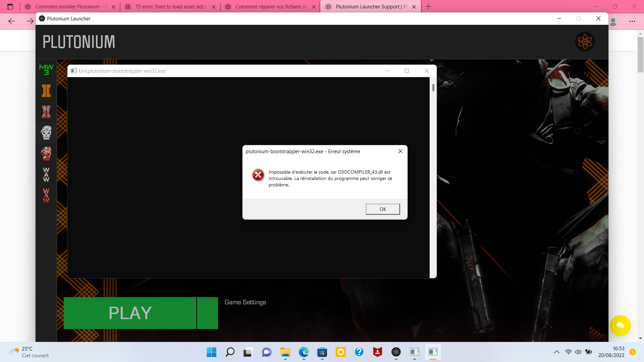Open Task View on taskbar
The image size is (644, 362).
tap(248, 352)
